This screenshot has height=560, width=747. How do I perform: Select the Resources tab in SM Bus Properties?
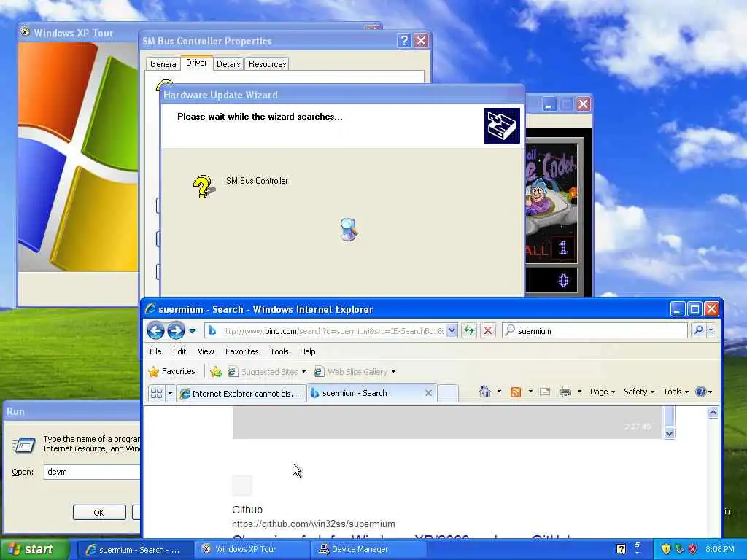pos(267,64)
